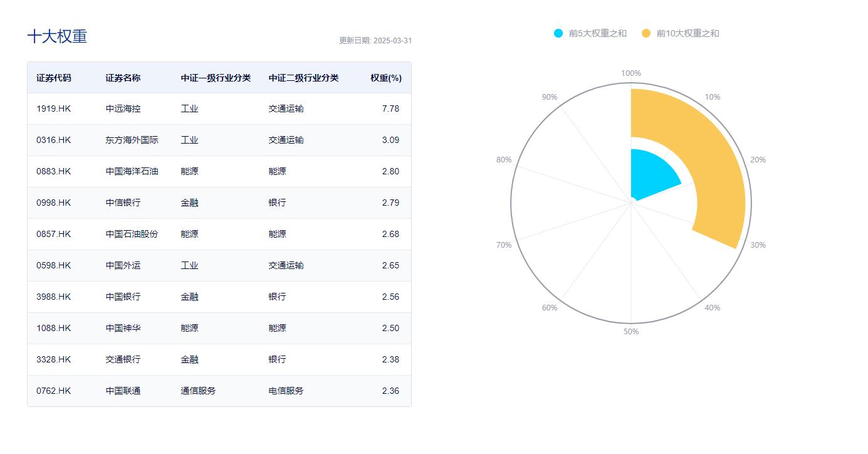
Task: Click security name 中国联通
Action: (123, 391)
